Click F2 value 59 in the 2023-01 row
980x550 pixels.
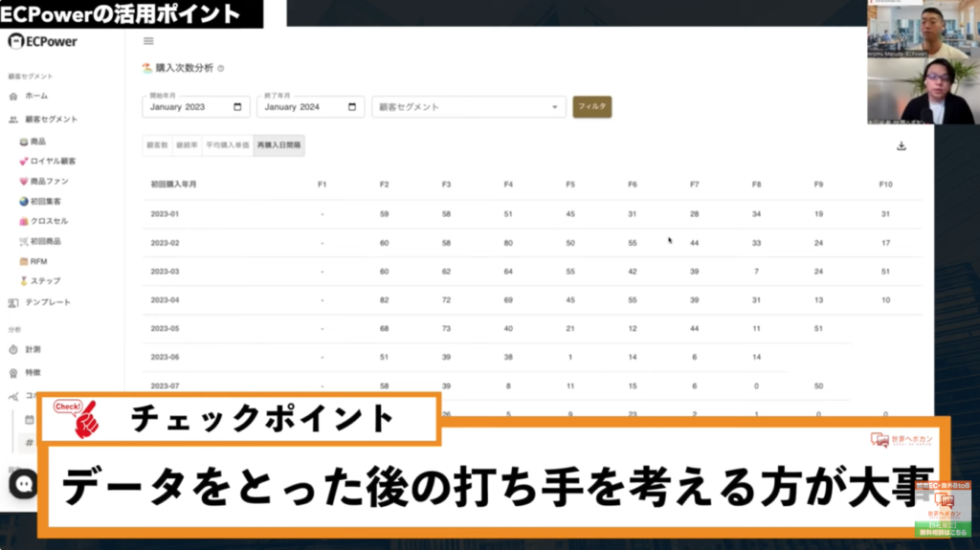[384, 213]
